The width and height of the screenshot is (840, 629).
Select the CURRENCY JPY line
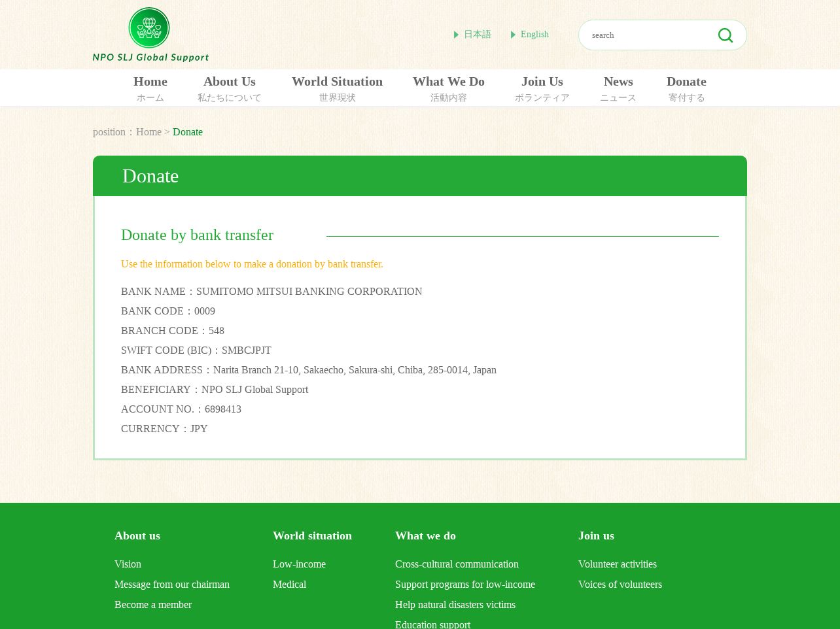click(x=164, y=429)
